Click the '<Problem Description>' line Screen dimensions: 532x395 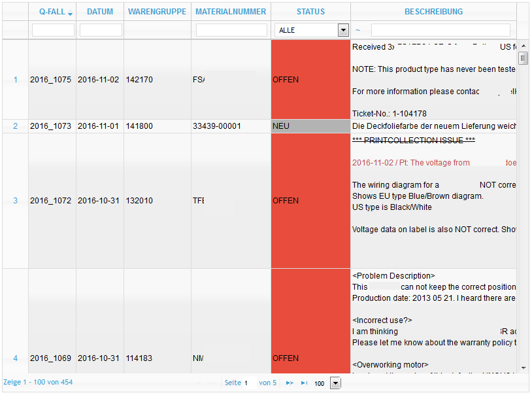tap(393, 276)
